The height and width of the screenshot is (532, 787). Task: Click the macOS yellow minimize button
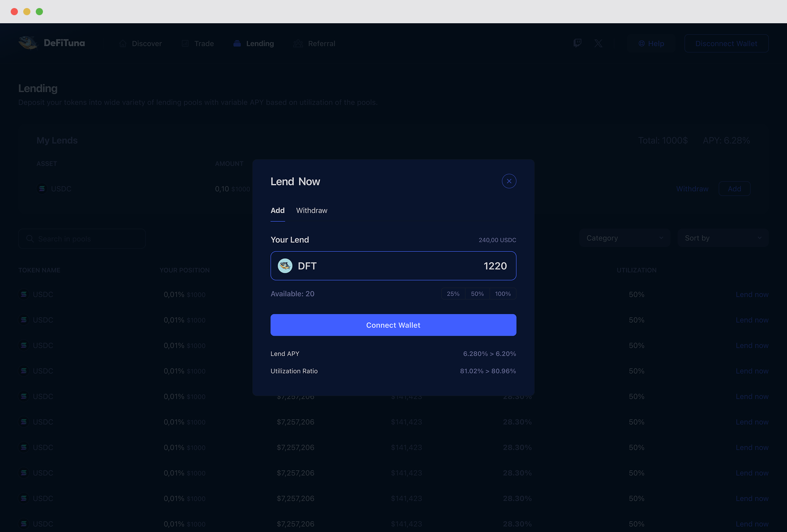click(x=27, y=12)
